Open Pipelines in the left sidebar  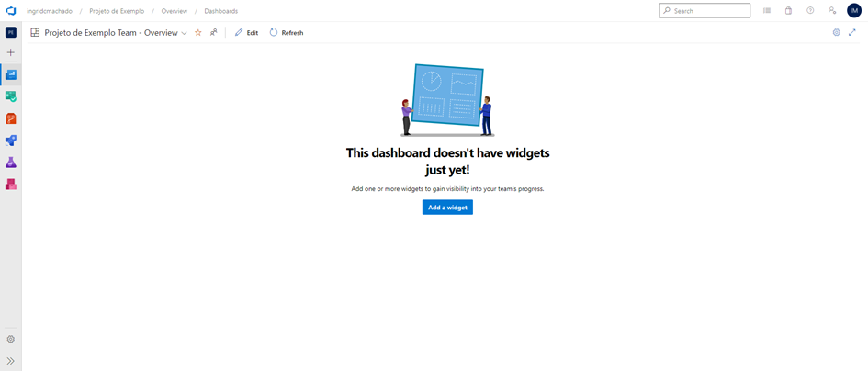point(11,141)
